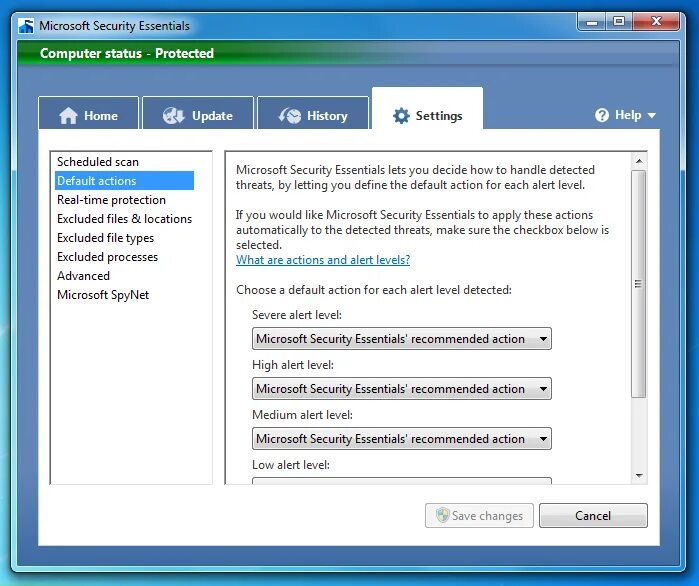
Task: Open Microsoft SpyNet settings
Action: pos(103,295)
